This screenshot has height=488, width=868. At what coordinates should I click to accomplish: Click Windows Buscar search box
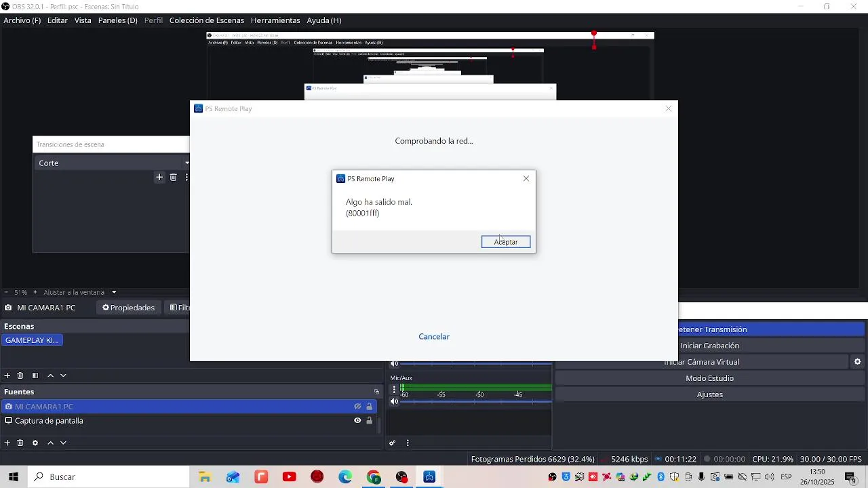point(108,477)
